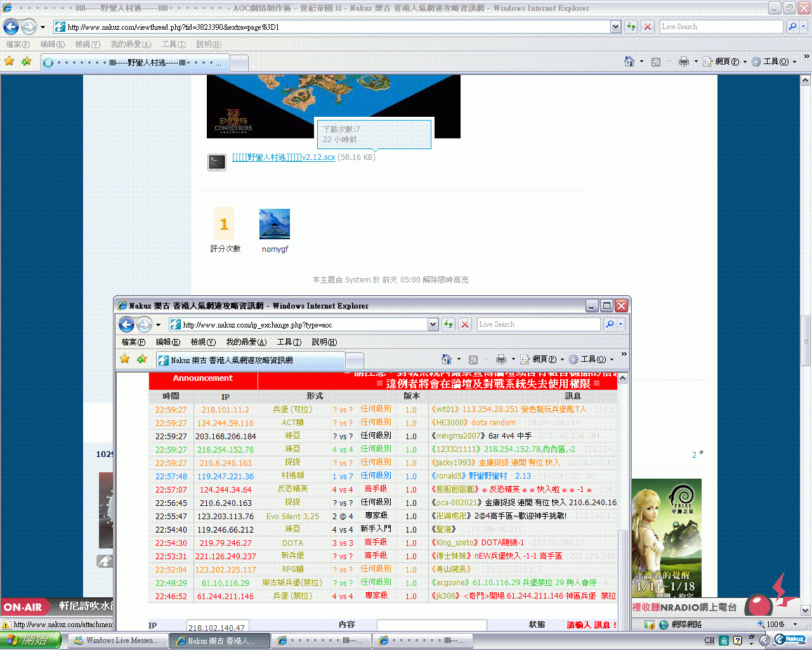The width and height of the screenshot is (812, 650).
Task: Open 檔案(F) menu in main window
Action: pos(18,44)
